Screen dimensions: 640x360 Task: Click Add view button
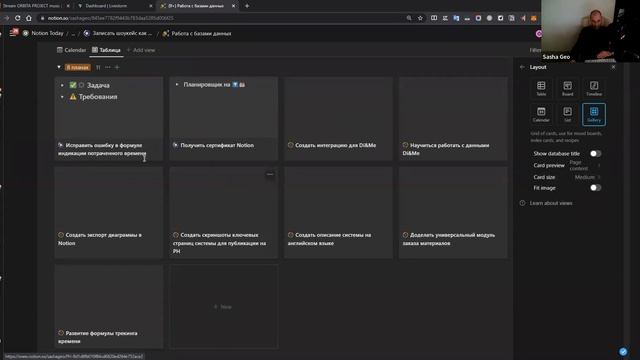[141, 50]
